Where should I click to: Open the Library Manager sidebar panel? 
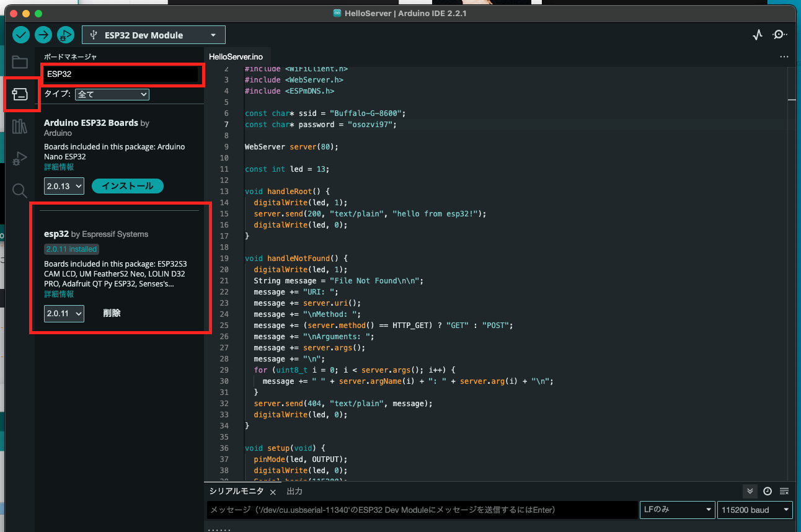[x=20, y=126]
